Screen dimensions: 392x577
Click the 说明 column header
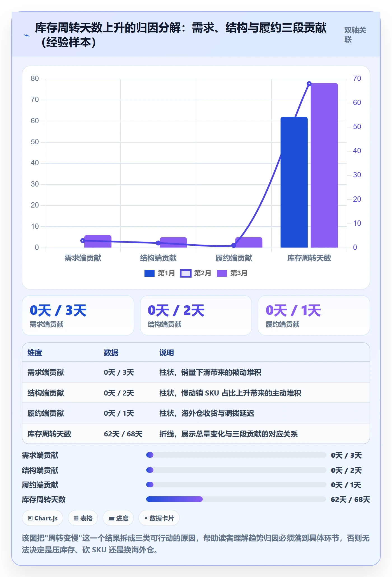click(167, 353)
